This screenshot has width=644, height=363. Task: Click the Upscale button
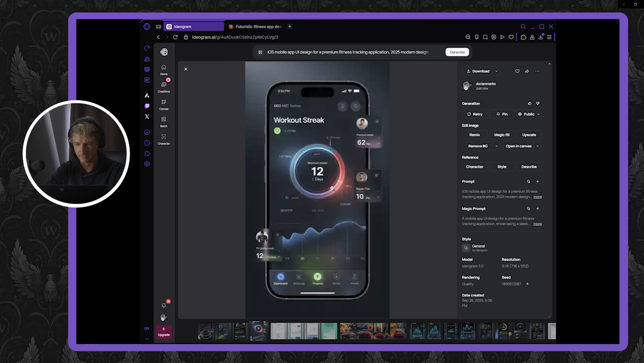click(529, 135)
